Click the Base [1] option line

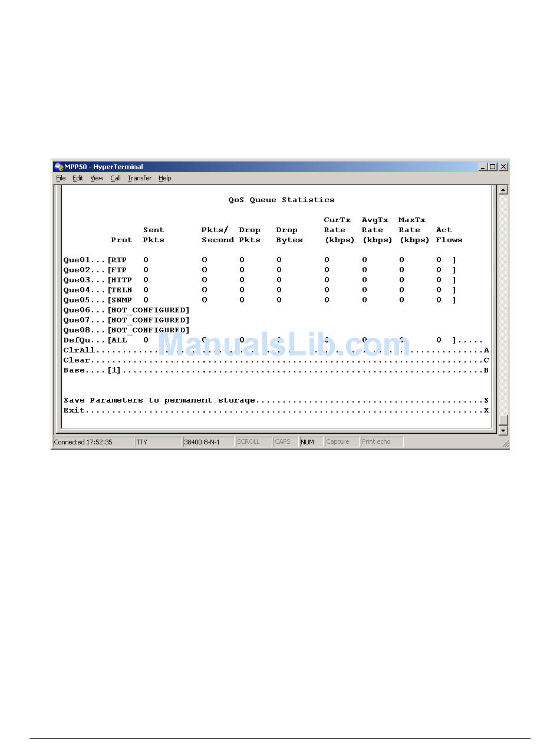(x=276, y=370)
